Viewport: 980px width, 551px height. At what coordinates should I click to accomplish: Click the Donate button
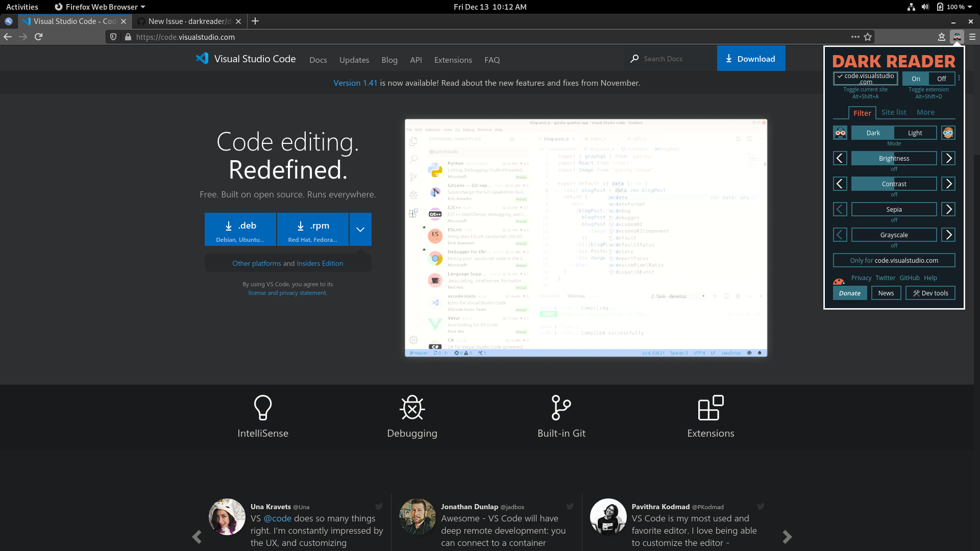tap(849, 293)
